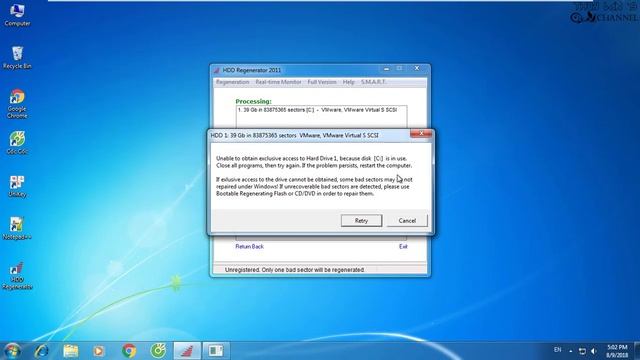Open the Regeneration menu
Viewport: 640px width, 360px height.
pyautogui.click(x=232, y=82)
